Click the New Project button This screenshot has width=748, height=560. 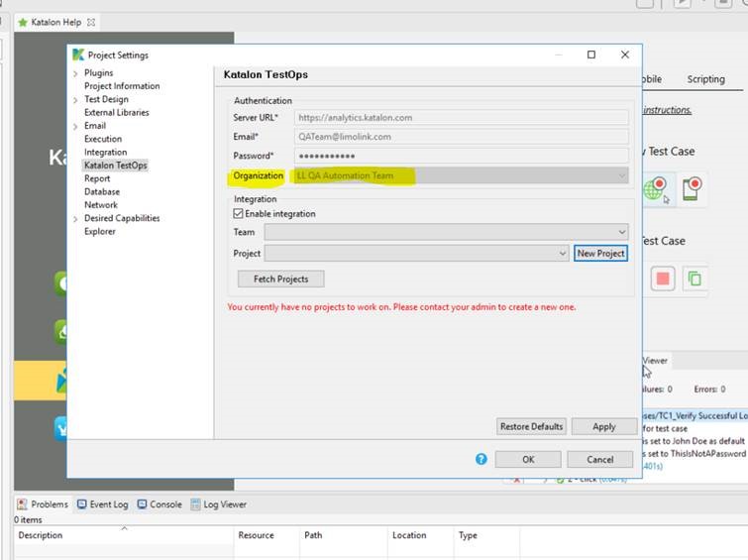600,253
